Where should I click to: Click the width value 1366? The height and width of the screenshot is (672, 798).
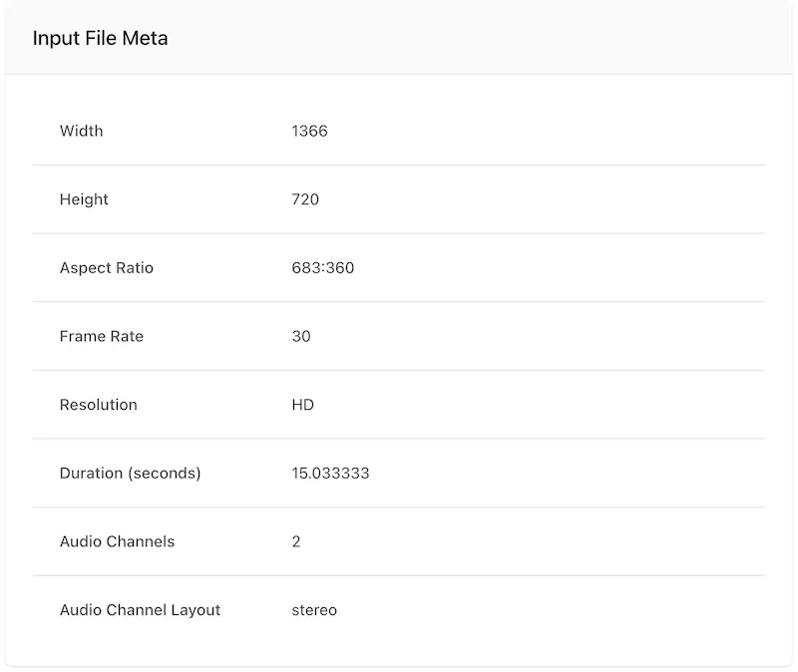click(310, 131)
